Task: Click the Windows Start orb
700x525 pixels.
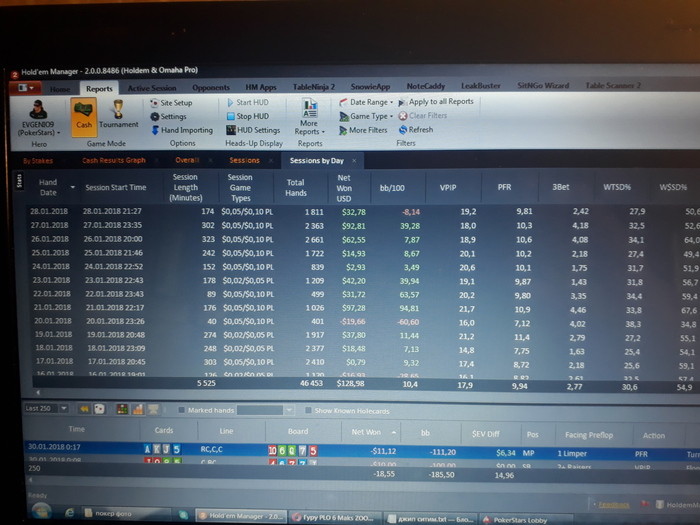Action: point(41,512)
